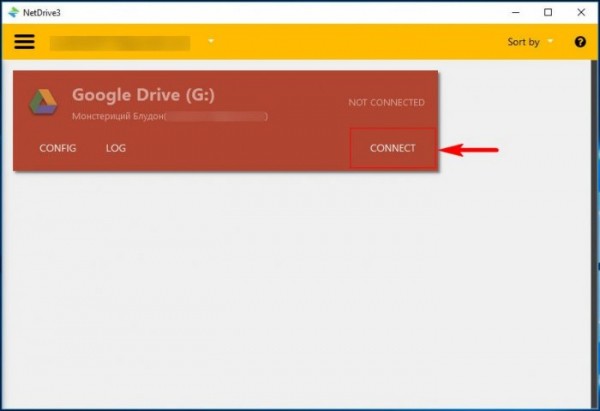Click the Google Drive triangle logo
This screenshot has width=600, height=411.
tap(43, 102)
